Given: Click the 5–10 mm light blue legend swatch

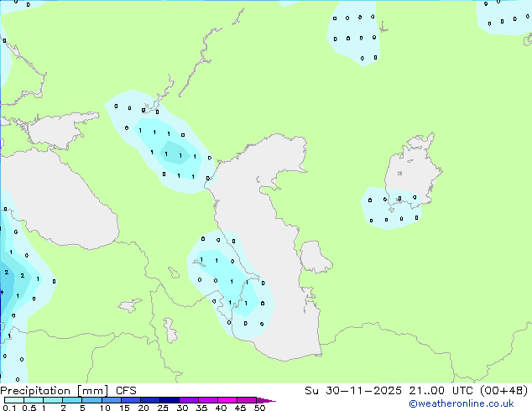Looking at the screenshot, I should coord(91,400).
